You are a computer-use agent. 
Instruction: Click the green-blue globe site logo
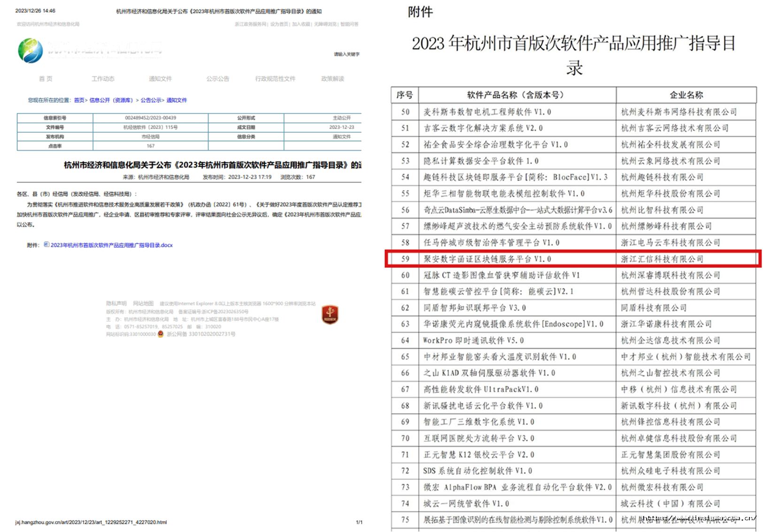pos(31,51)
